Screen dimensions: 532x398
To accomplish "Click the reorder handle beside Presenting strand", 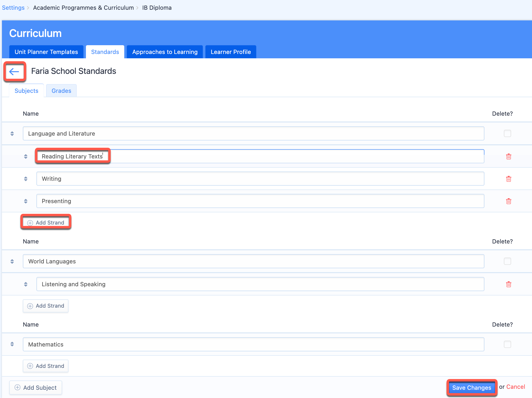I will [x=26, y=201].
